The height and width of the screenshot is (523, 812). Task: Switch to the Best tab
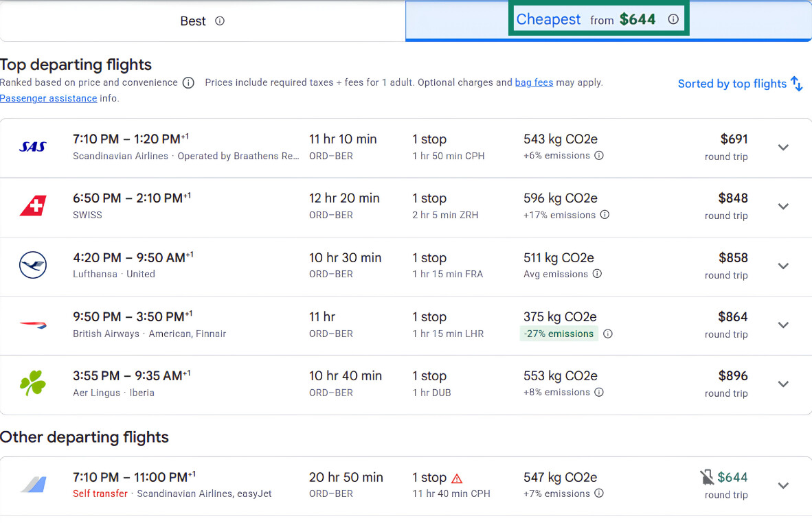[203, 21]
